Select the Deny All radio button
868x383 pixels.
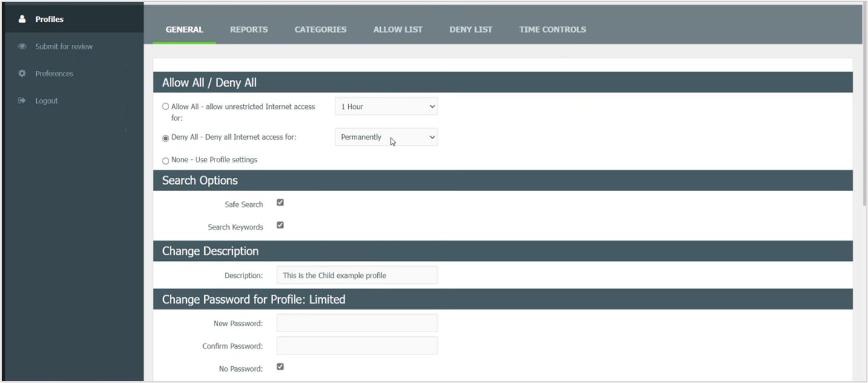pos(166,138)
